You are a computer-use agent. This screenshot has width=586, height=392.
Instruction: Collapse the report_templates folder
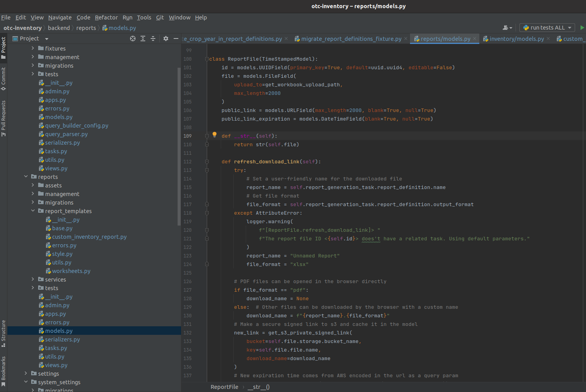(x=33, y=211)
